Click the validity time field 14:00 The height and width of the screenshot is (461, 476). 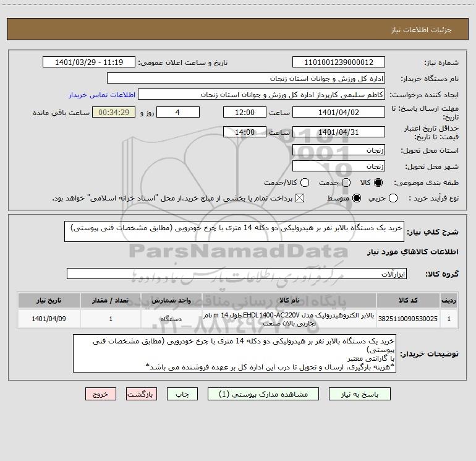coord(245,132)
